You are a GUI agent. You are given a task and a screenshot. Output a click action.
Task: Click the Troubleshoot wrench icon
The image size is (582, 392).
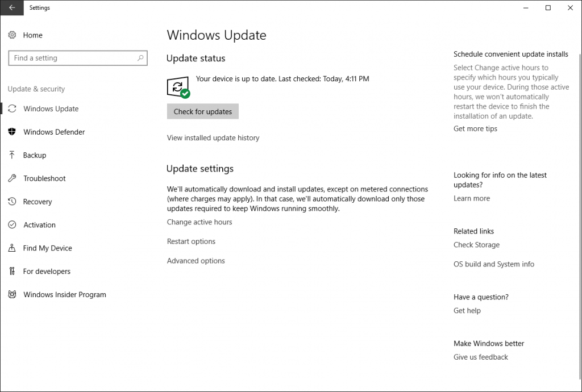pos(13,178)
